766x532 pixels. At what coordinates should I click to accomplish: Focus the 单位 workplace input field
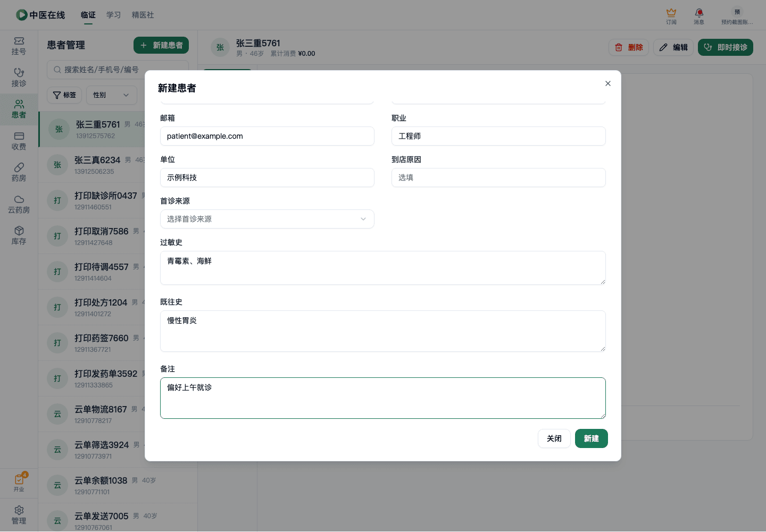pyautogui.click(x=267, y=178)
